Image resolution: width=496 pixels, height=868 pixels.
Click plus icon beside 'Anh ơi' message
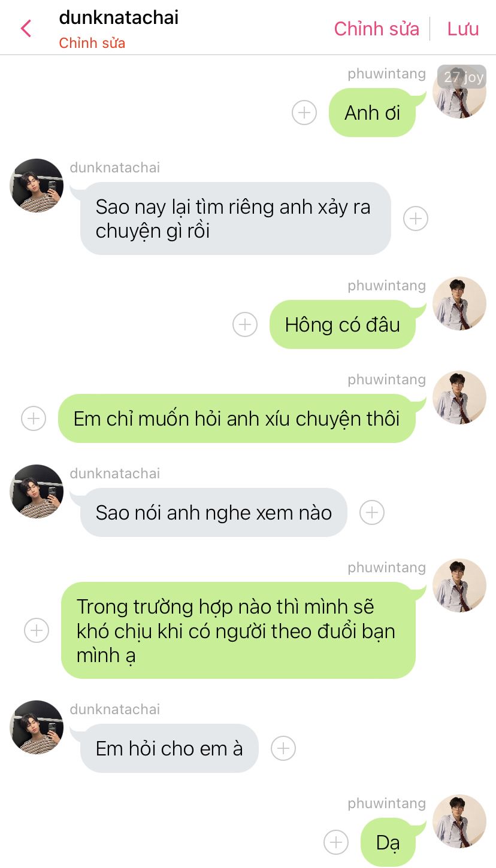(304, 113)
